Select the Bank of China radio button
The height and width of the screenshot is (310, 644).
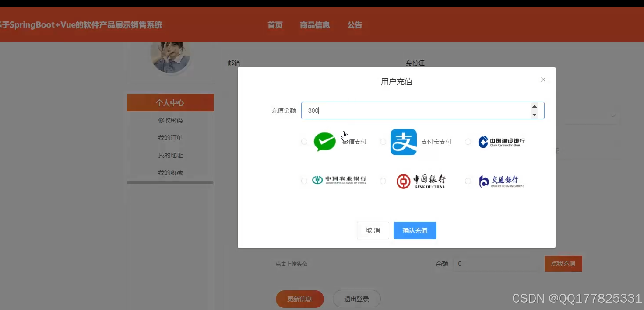point(383,181)
